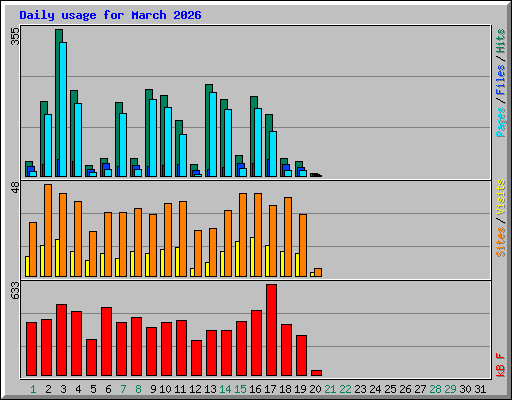Click the tallest orange sites bar on day 2
Image resolution: width=512 pixels, height=400 pixels.
48,230
